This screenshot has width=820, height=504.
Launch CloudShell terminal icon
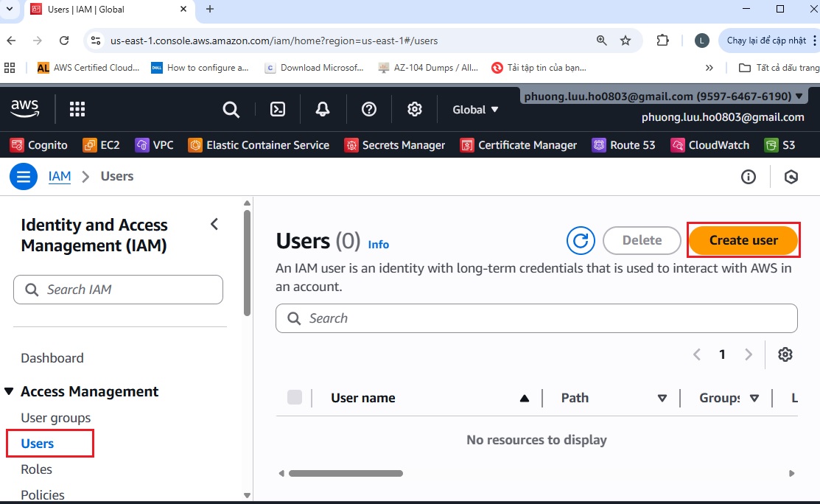tap(278, 110)
